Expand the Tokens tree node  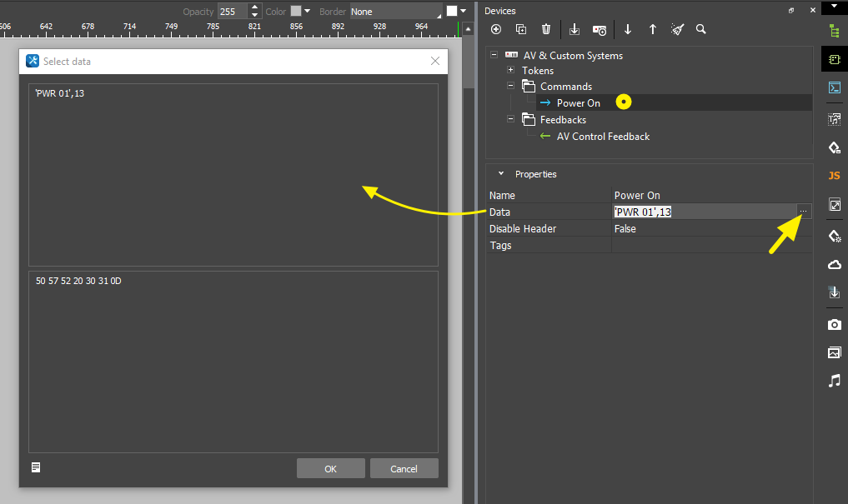tap(510, 71)
